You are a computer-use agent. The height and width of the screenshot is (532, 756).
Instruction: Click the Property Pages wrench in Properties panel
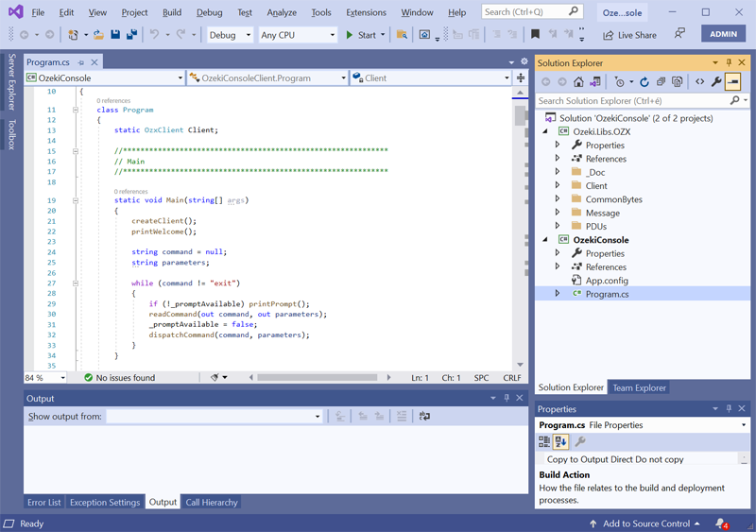(580, 441)
